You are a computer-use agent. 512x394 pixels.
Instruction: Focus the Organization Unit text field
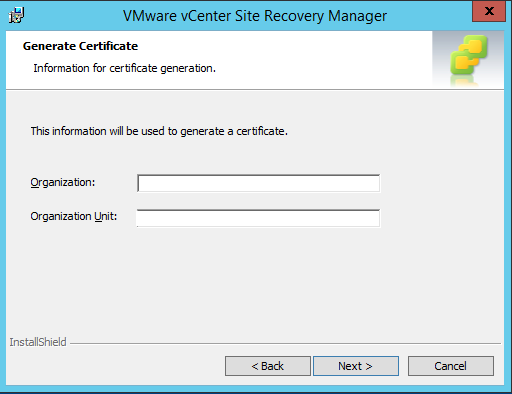[258, 218]
